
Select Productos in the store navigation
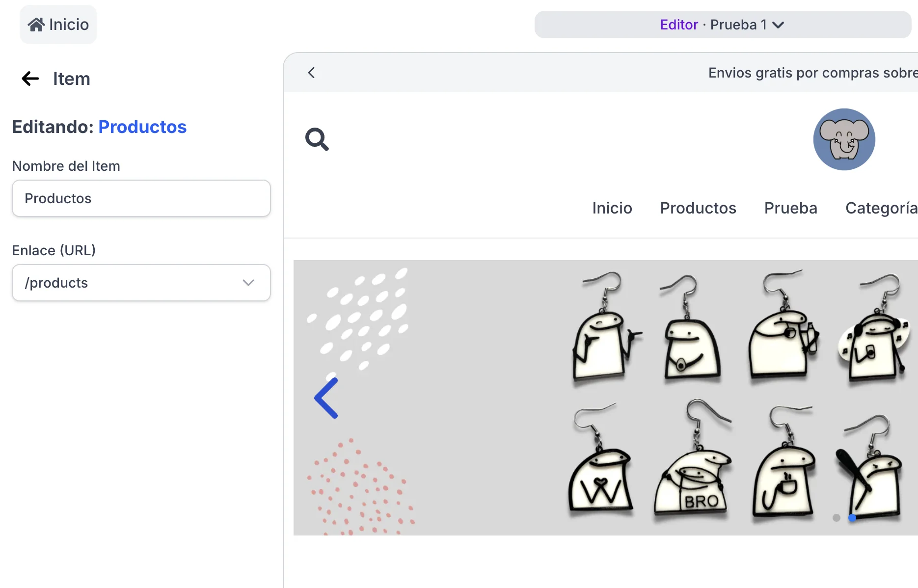pos(698,208)
